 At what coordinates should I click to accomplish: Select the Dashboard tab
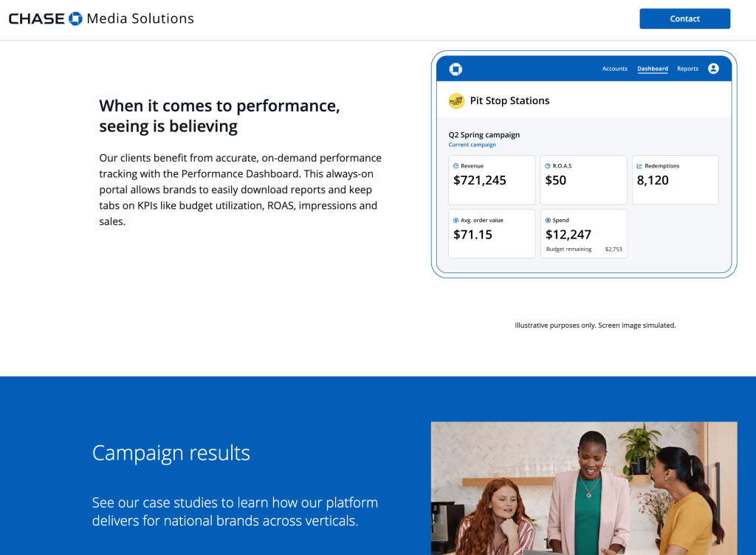(653, 69)
